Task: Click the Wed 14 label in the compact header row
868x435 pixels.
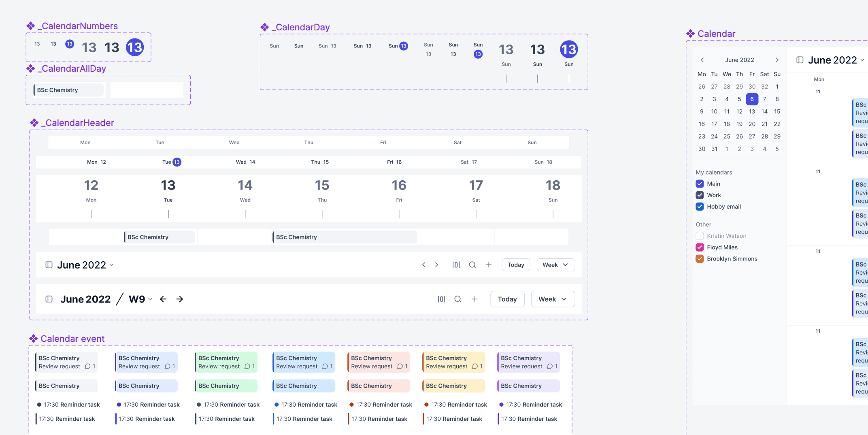Action: (245, 162)
